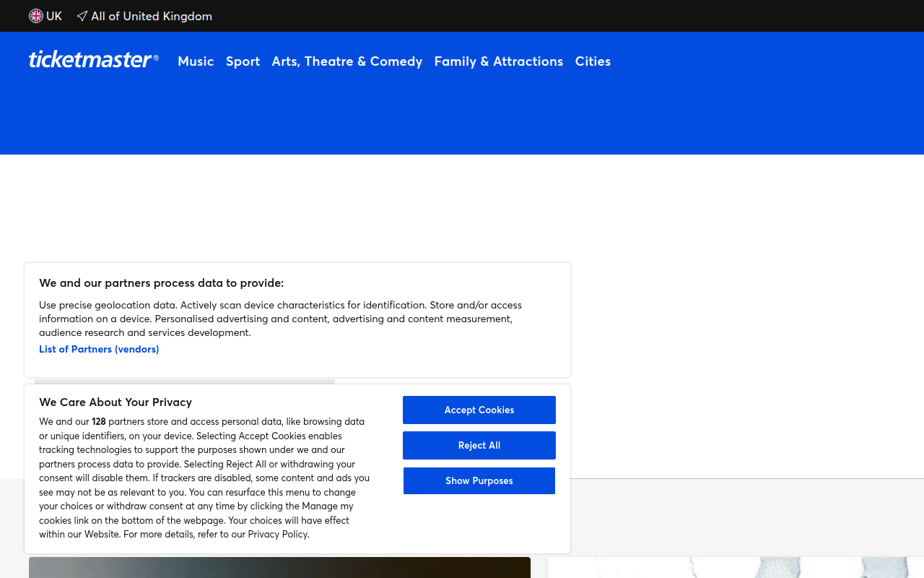Open the Cities menu
The width and height of the screenshot is (924, 578).
[x=593, y=61]
